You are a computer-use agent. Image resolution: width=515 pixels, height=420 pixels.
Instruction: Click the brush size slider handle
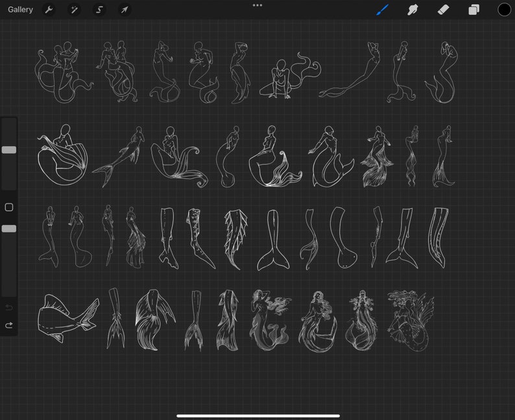tap(9, 150)
